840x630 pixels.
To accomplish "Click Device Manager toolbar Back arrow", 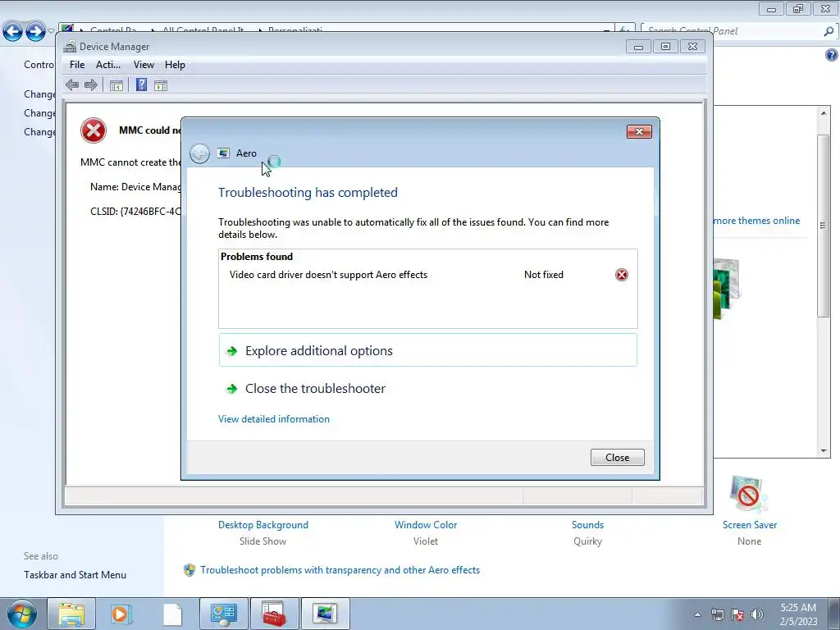I will (x=72, y=84).
